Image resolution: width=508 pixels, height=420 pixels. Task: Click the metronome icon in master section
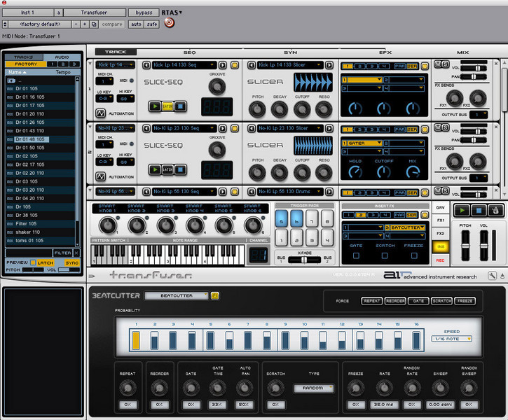495,210
